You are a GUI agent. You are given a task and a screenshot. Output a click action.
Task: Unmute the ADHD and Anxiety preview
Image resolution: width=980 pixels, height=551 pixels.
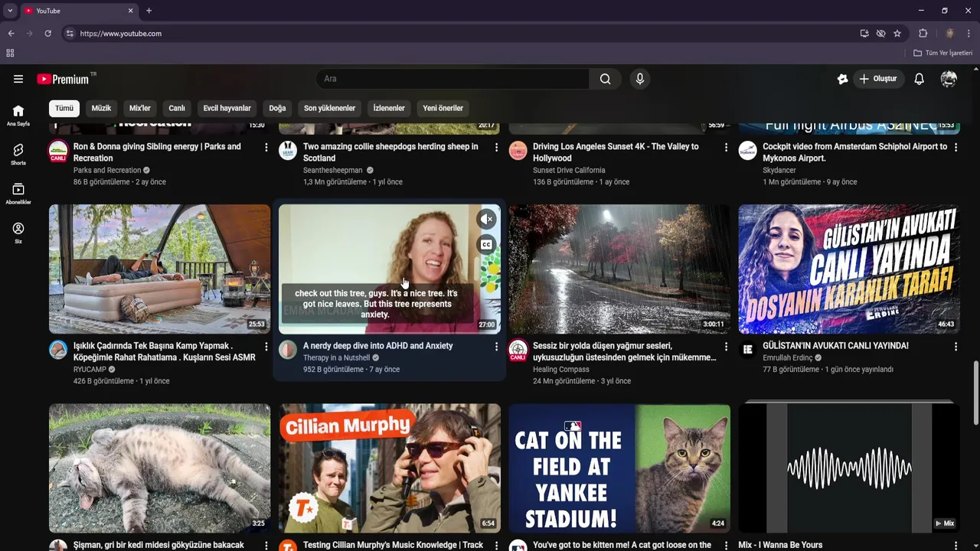[x=486, y=220]
